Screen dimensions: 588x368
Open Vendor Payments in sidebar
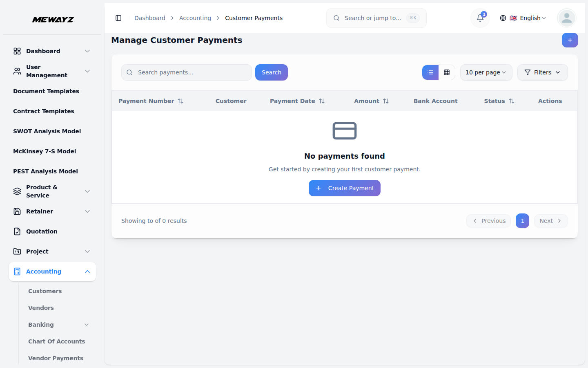[56, 358]
